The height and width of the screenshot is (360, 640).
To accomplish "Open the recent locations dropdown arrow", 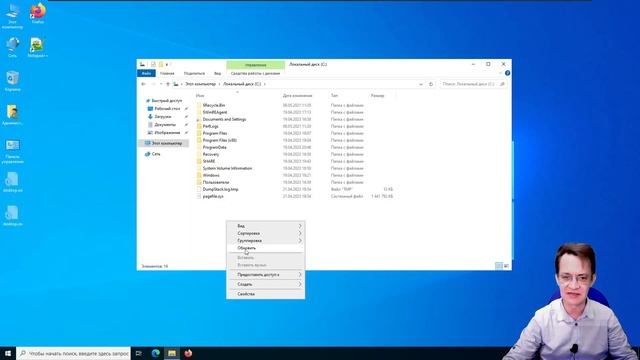I will coord(161,84).
